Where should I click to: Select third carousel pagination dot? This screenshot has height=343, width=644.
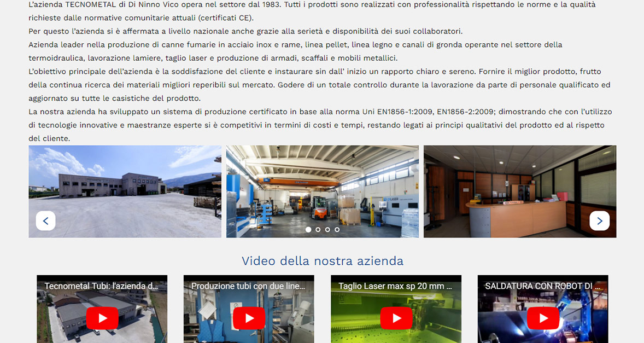[327, 230]
